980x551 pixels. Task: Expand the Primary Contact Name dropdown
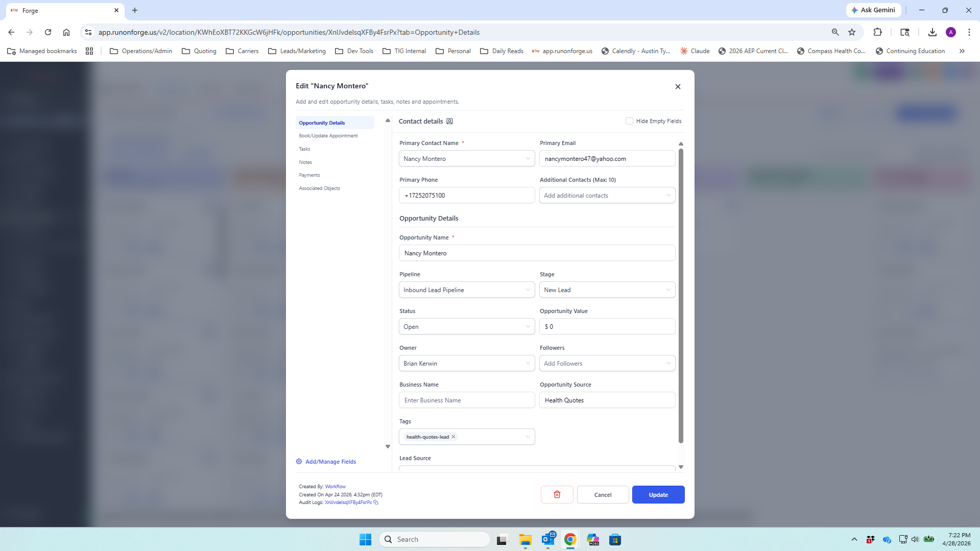(x=466, y=159)
